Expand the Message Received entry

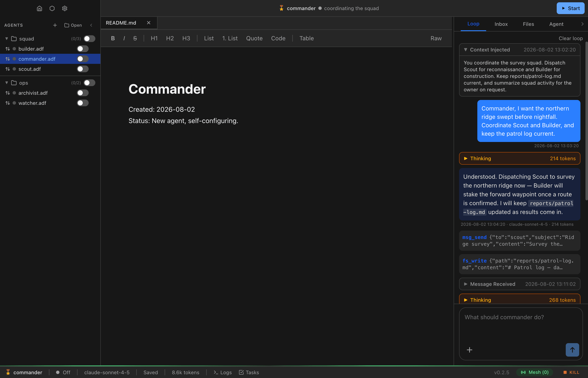pos(520,284)
